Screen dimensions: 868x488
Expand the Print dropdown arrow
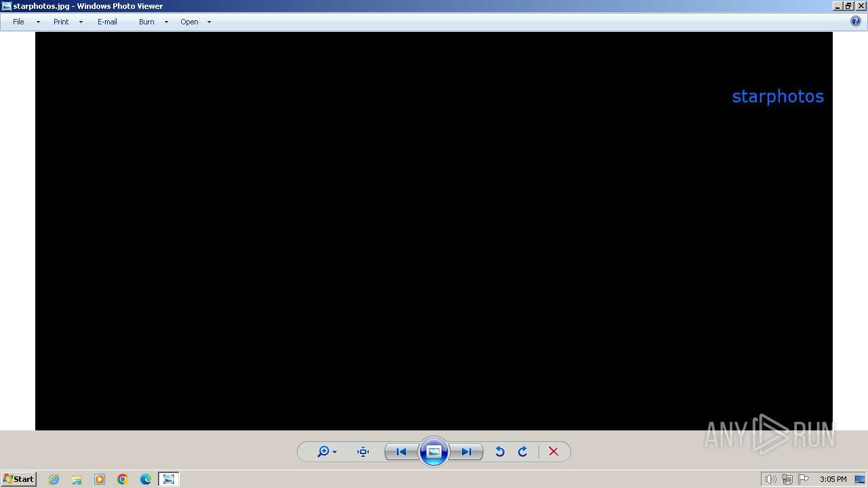coord(81,22)
